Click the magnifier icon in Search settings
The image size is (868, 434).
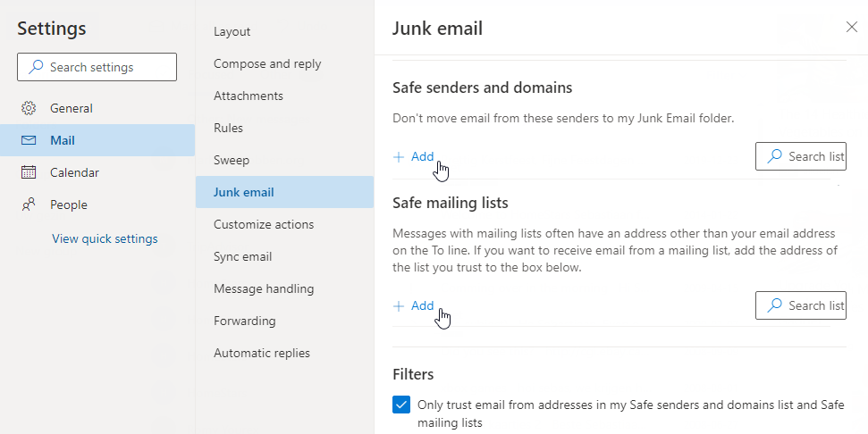[x=36, y=67]
